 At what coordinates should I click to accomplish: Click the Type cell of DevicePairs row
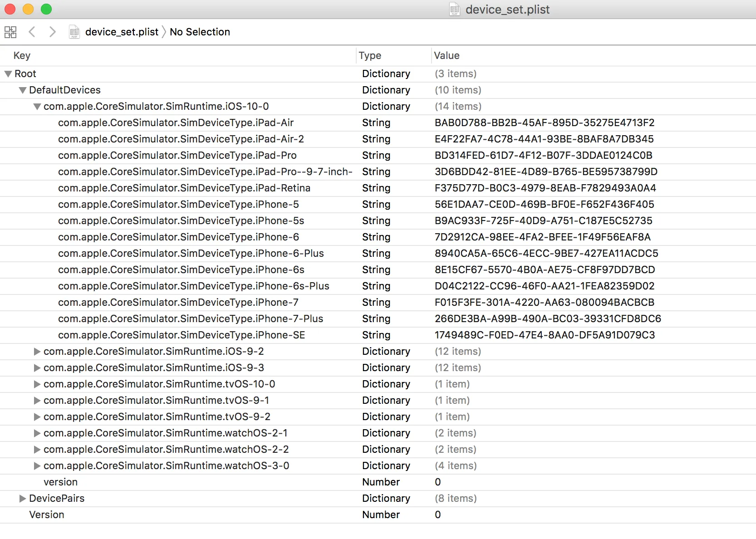pyautogui.click(x=386, y=498)
